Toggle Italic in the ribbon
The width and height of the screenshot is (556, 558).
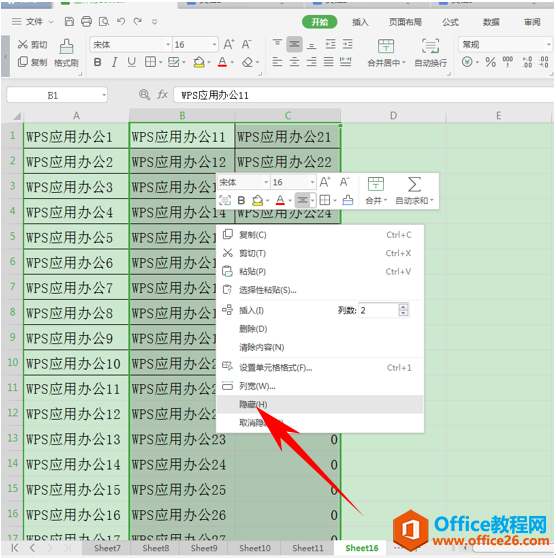(x=114, y=62)
